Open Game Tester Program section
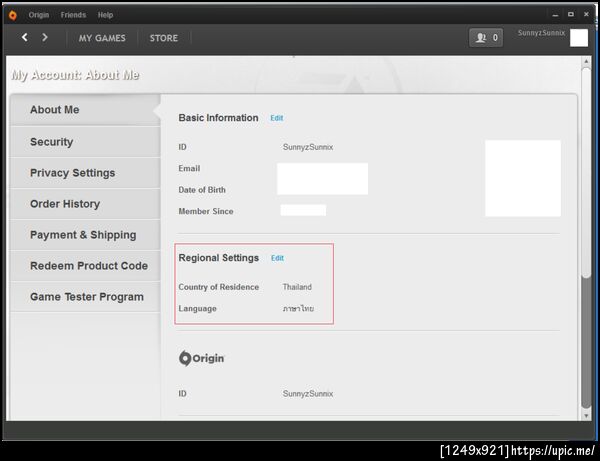 coord(85,297)
